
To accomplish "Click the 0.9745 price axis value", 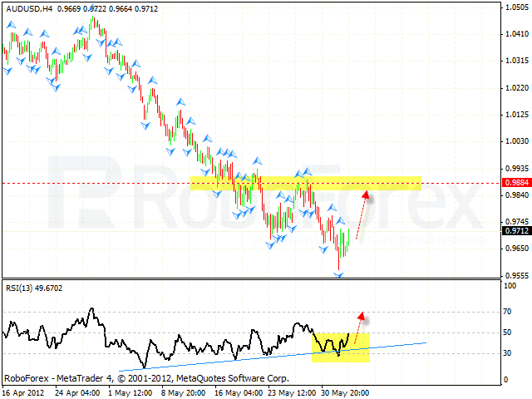I will 517,222.
